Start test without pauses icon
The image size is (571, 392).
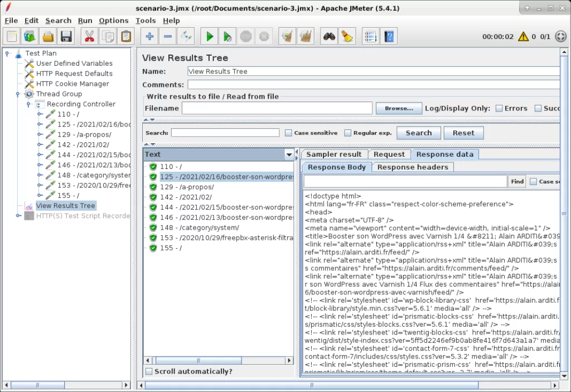[x=228, y=36]
